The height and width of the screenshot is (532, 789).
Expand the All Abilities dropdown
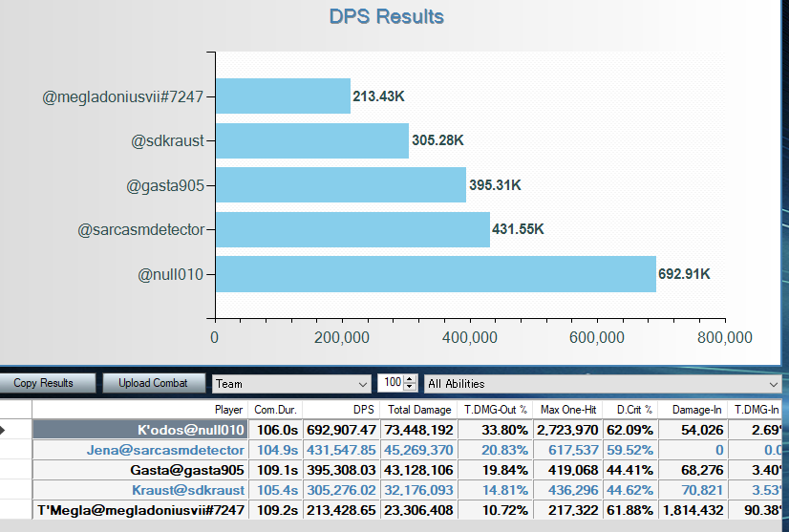click(x=602, y=383)
